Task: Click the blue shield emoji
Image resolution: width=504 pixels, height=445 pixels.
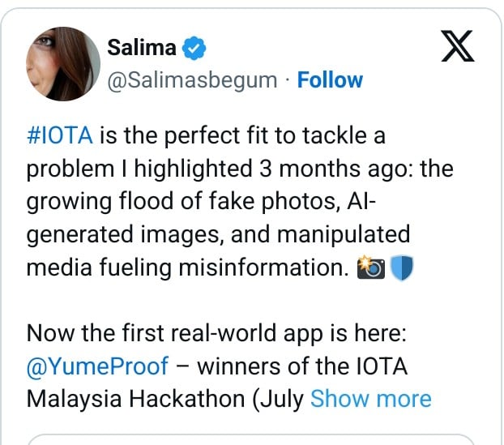Action: (401, 268)
